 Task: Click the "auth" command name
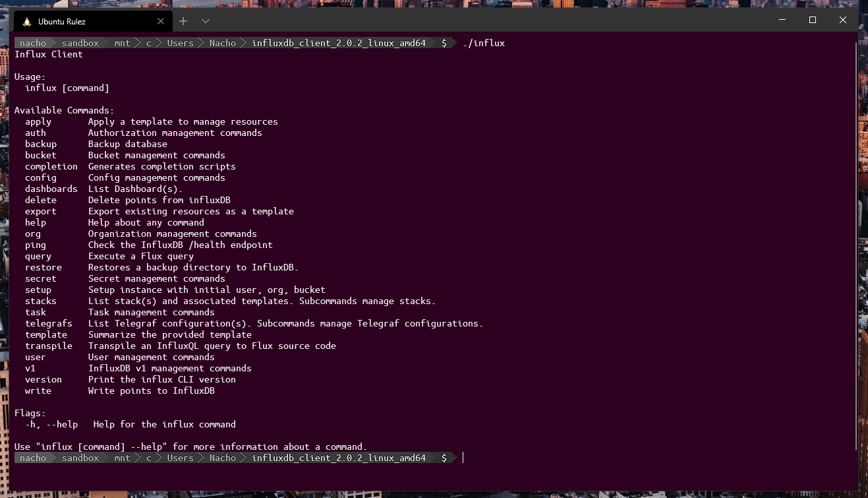pyautogui.click(x=36, y=133)
